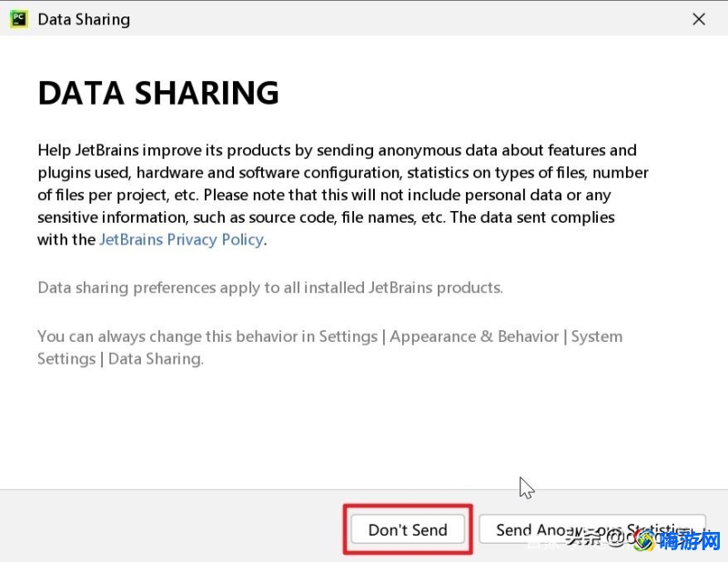
Task: Close the Data Sharing dialog
Action: (699, 19)
